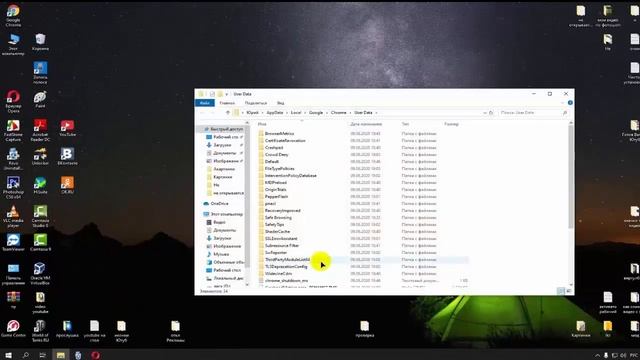
Task: Switch to large icons view toggle
Action: pos(569,291)
